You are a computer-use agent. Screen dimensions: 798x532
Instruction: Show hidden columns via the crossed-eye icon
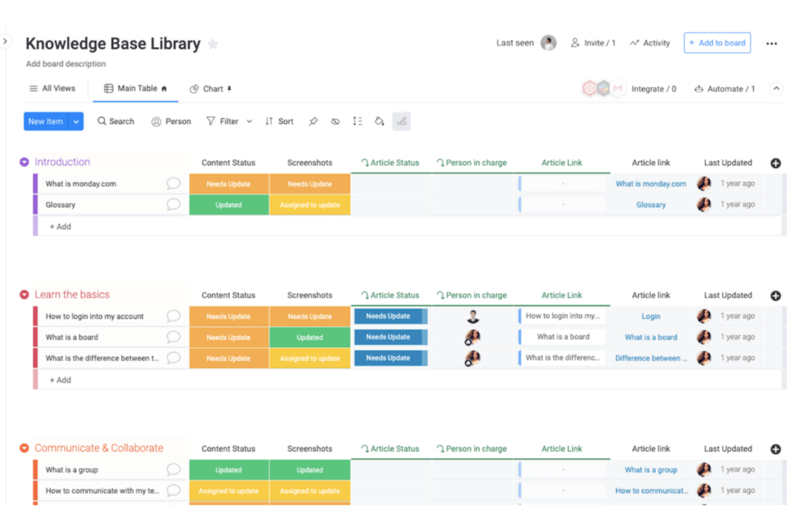tap(335, 121)
